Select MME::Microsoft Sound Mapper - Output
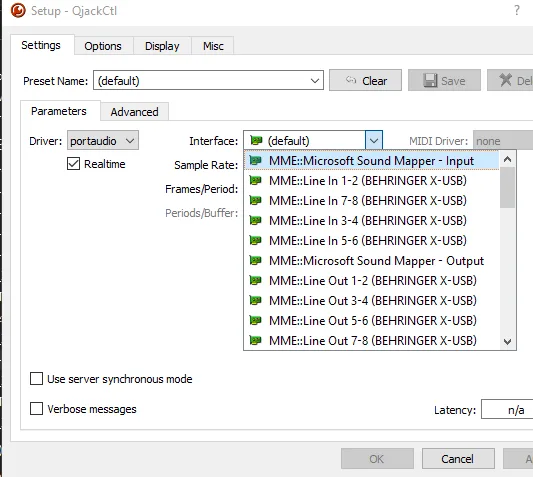Screen dimensions: 533x477 click(371, 261)
